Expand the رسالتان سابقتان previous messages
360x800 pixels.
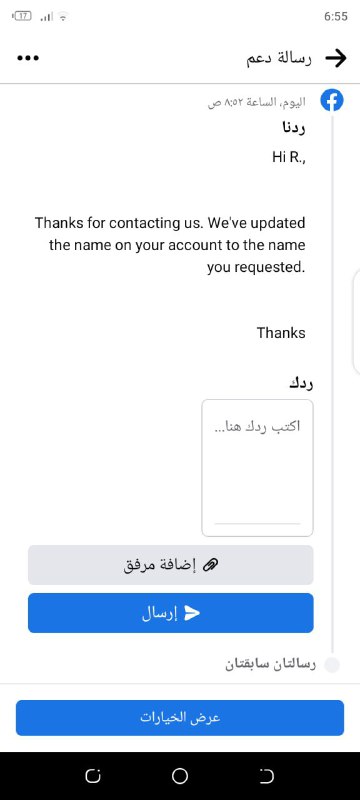271,664
